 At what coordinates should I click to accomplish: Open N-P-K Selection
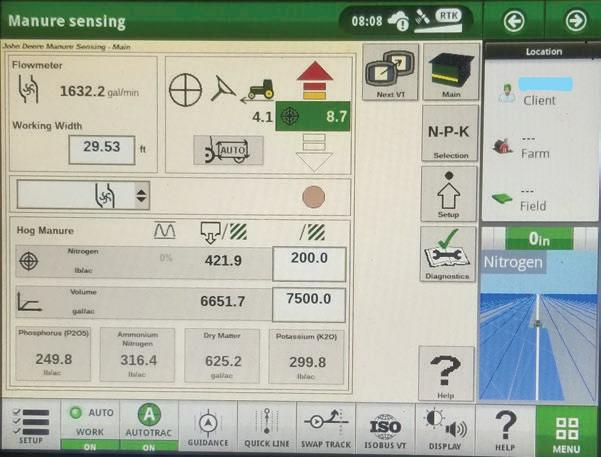[x=450, y=133]
